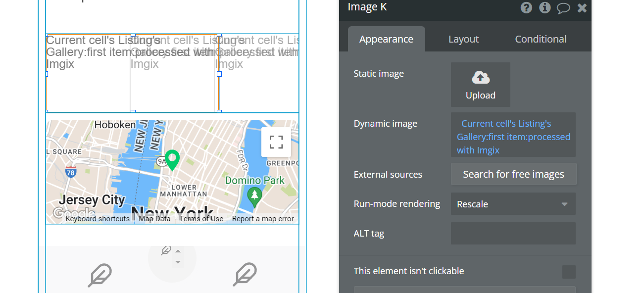Screen dimensions: 644x293
Task: Click the 'Lower Manhattan' map label
Action: (184, 191)
